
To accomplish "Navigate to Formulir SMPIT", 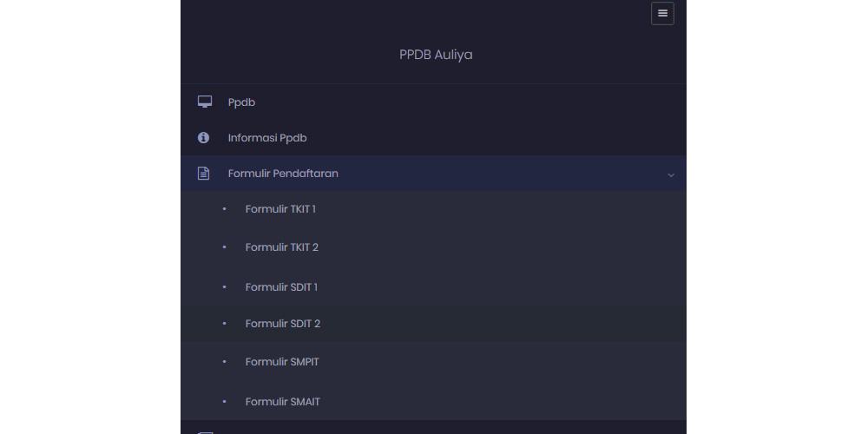I will [282, 362].
